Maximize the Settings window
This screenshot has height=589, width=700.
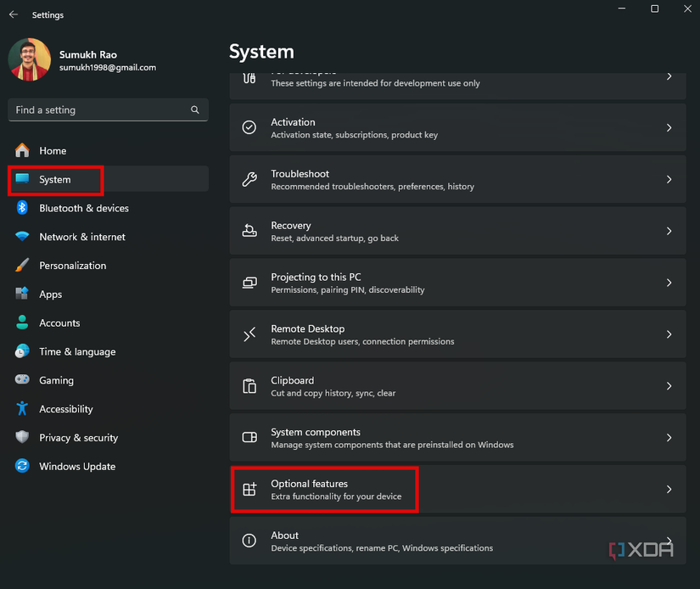654,8
